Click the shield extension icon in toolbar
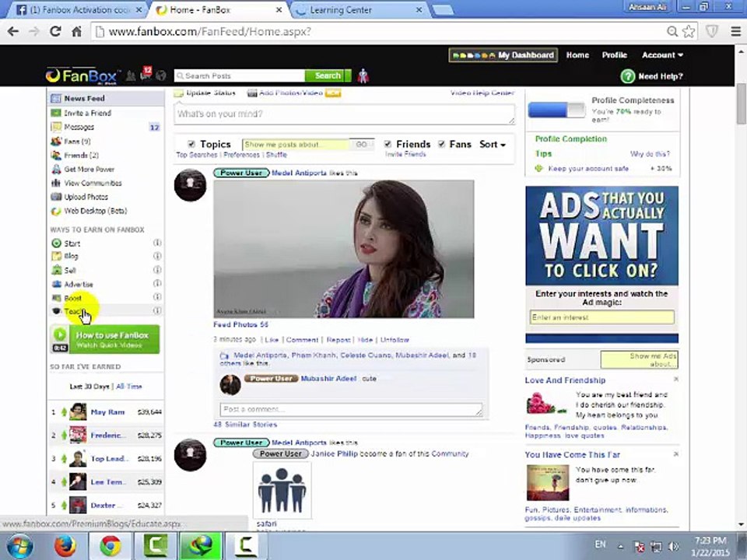 pos(712,31)
